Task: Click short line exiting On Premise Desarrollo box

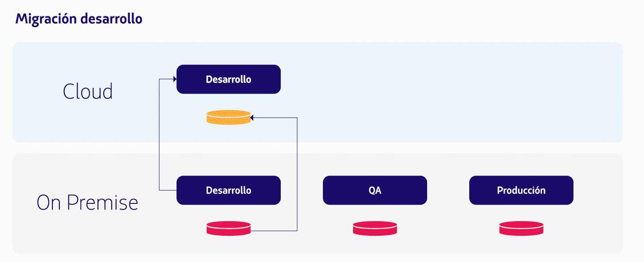Action: (168, 191)
